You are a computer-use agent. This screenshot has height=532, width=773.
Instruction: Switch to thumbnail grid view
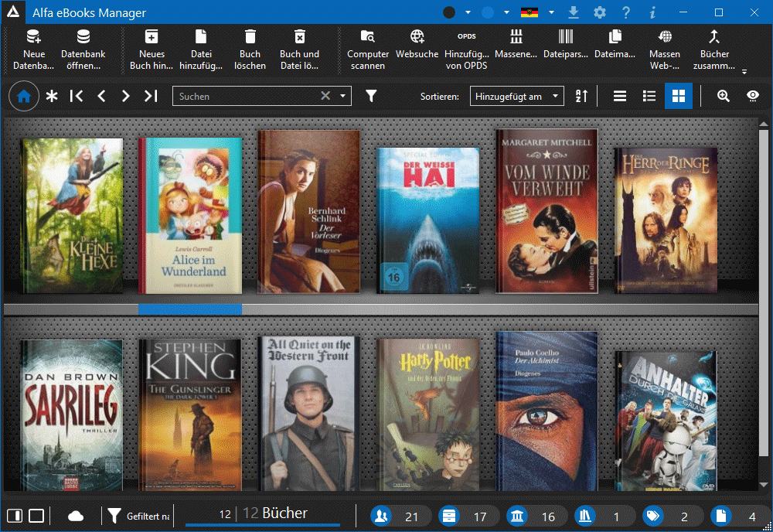pyautogui.click(x=678, y=97)
